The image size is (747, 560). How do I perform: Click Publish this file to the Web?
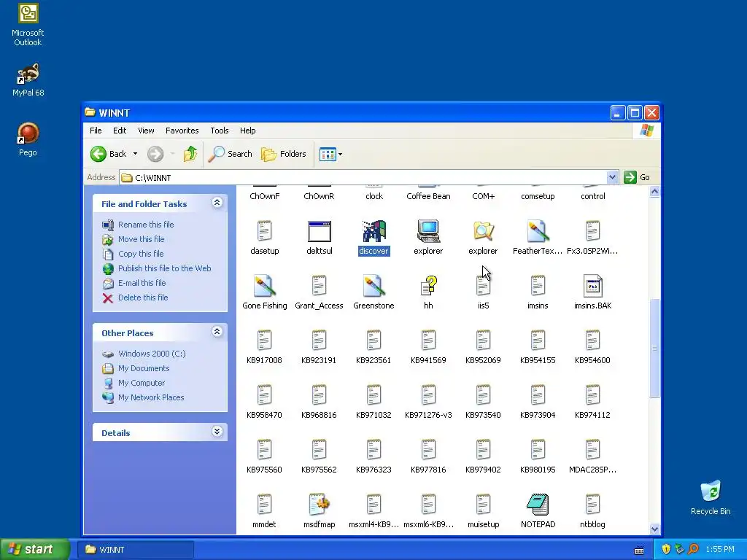coord(164,268)
